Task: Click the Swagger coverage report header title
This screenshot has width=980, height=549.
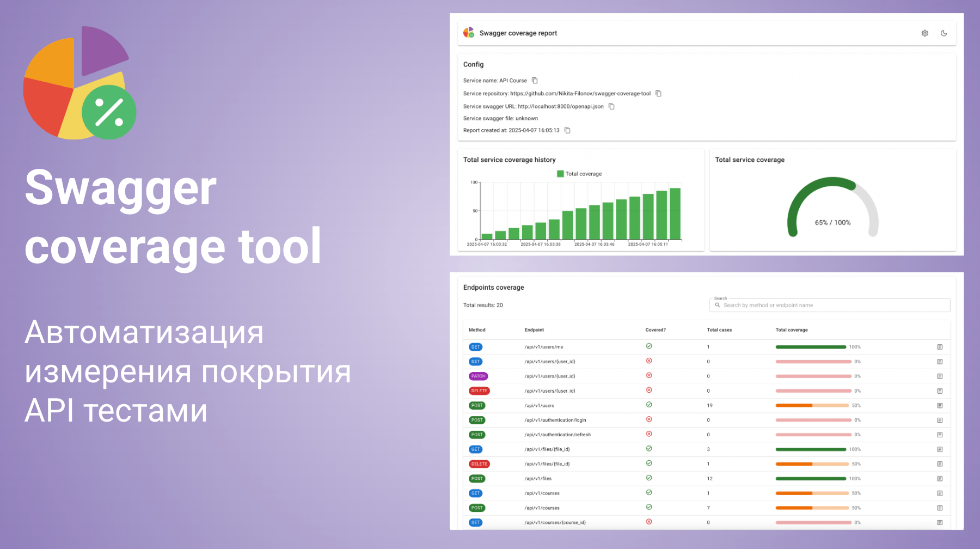Action: (x=518, y=33)
